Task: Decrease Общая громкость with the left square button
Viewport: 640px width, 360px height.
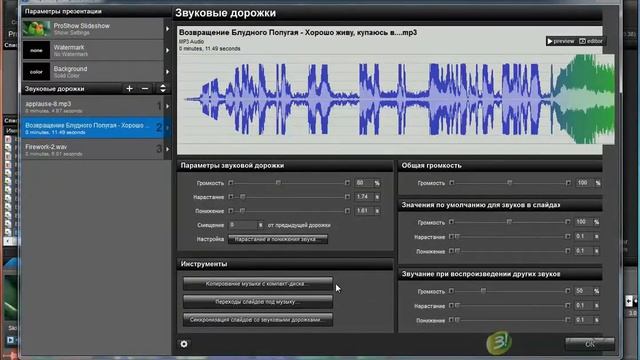Action: click(x=451, y=183)
